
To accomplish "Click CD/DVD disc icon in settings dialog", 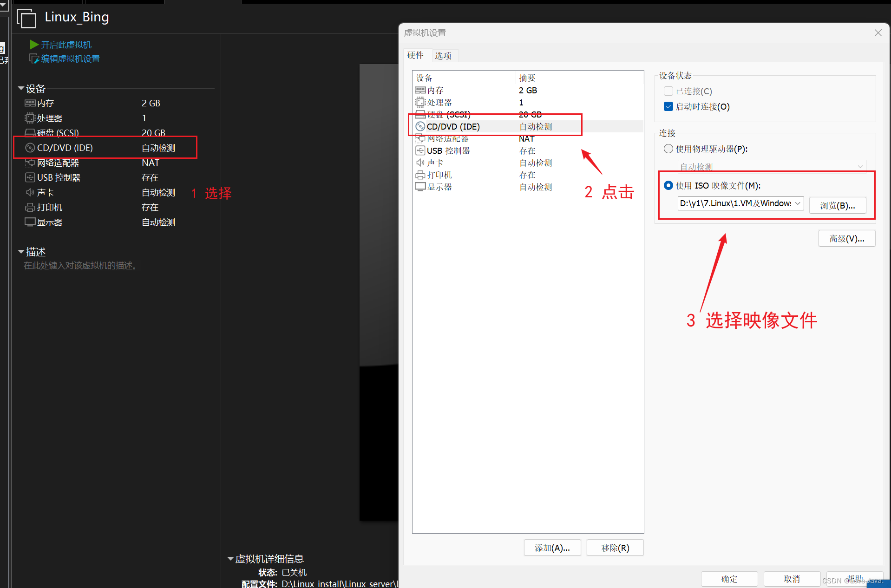I will 420,126.
